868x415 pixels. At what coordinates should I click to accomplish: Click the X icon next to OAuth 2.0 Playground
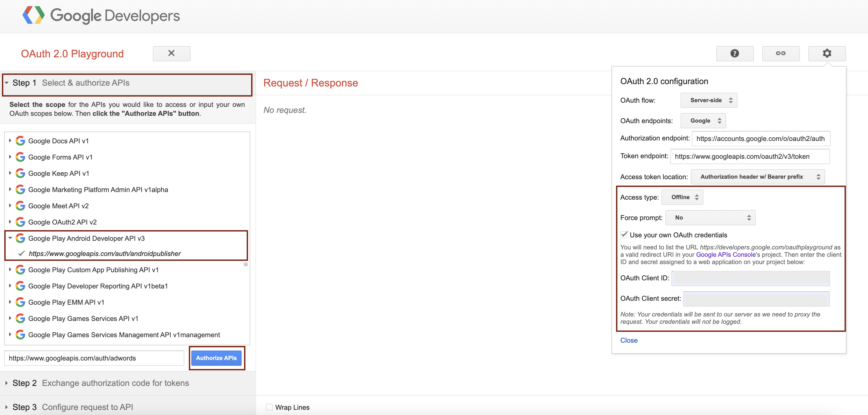(x=171, y=53)
